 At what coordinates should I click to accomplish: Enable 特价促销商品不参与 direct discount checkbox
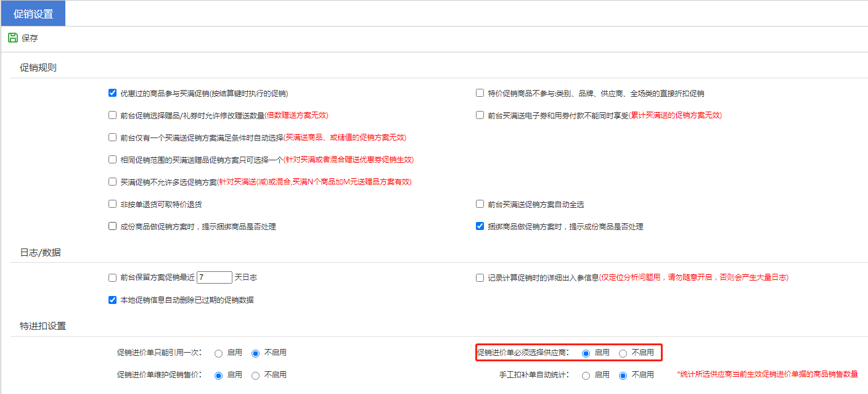(480, 93)
